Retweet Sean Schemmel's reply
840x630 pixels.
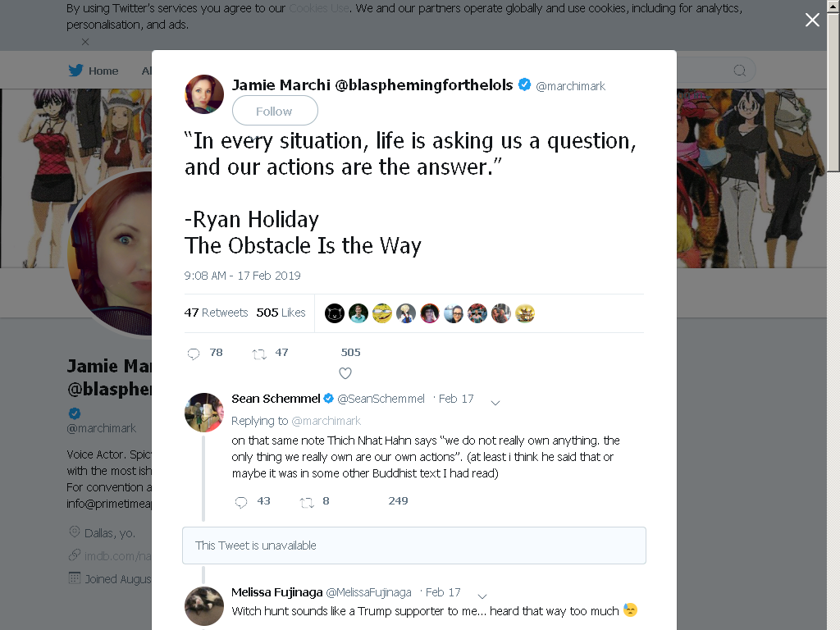tap(307, 502)
